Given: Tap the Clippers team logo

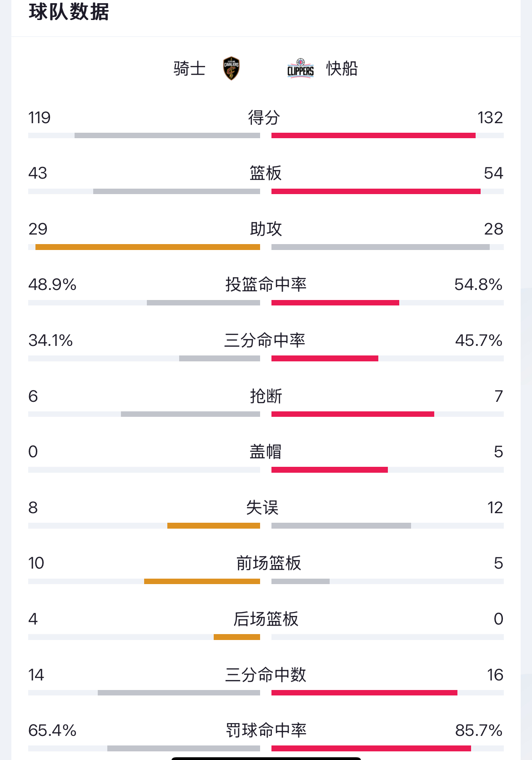Looking at the screenshot, I should 301,69.
